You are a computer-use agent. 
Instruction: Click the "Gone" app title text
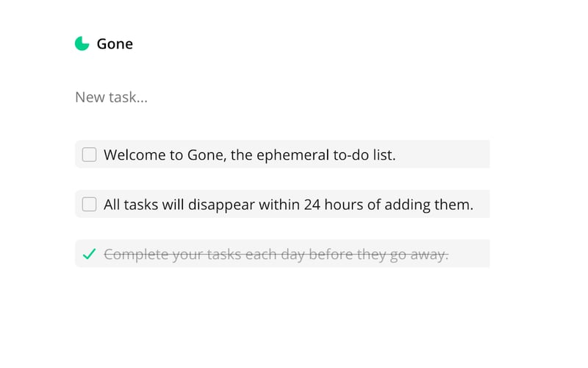[115, 44]
